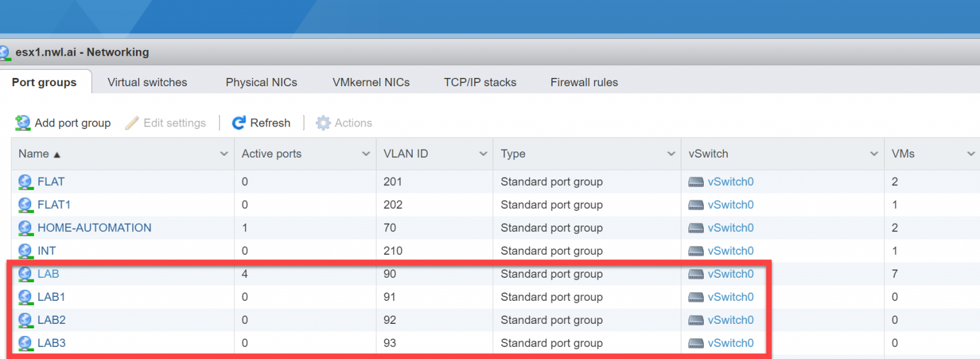Open the HOME-AUTOMATION port group link

(x=94, y=228)
